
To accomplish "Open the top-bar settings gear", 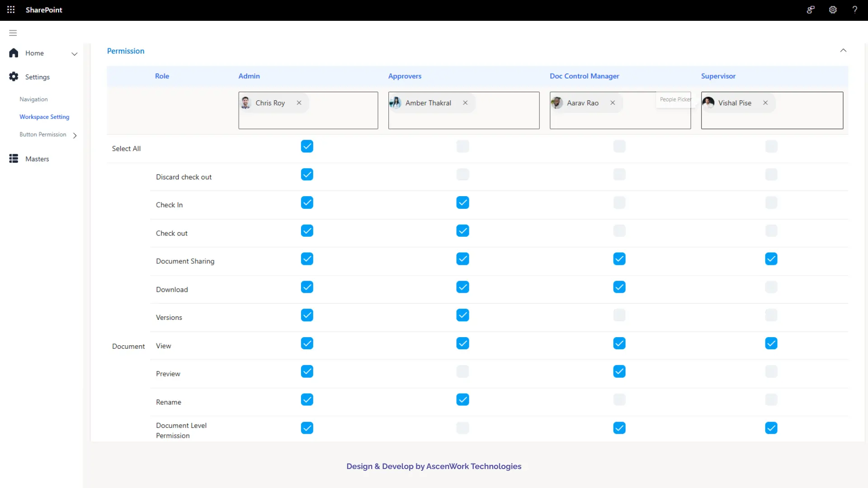I will 833,9.
